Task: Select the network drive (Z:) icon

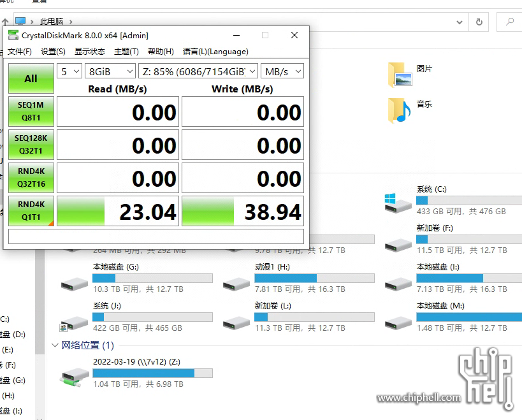Action: [x=75, y=377]
